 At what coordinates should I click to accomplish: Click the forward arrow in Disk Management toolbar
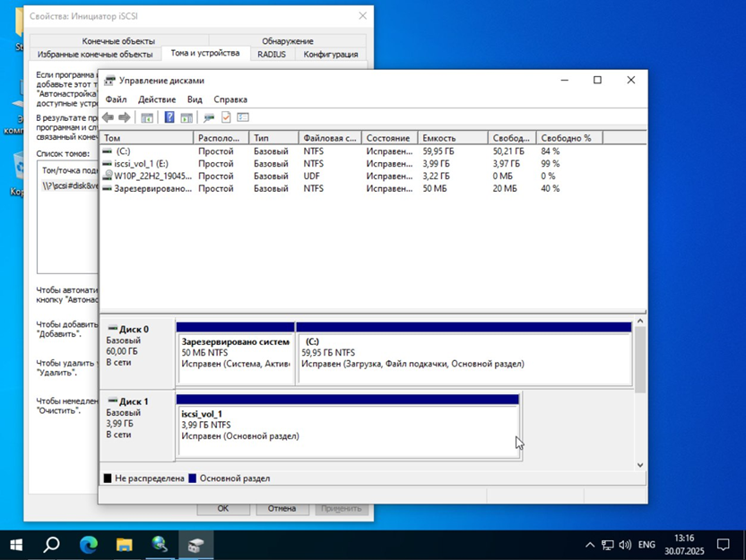tap(125, 117)
